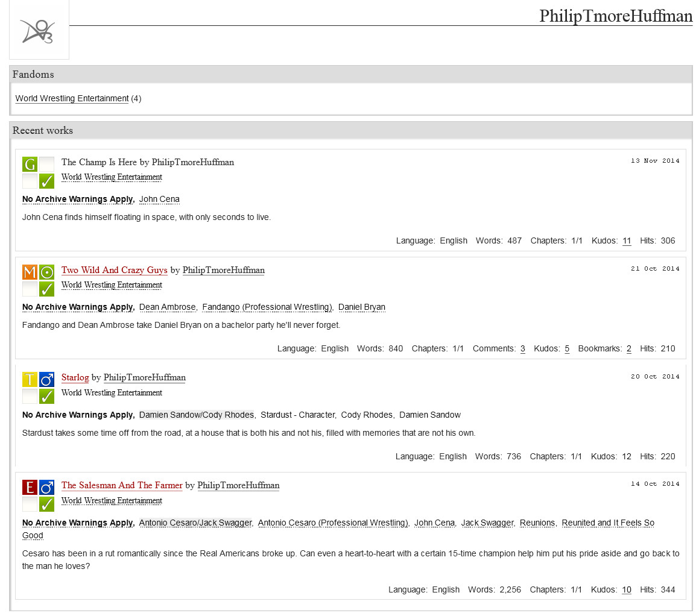Click the Gen category icon on Two Wild And Crazy Guys
The image size is (696, 616).
(x=46, y=272)
